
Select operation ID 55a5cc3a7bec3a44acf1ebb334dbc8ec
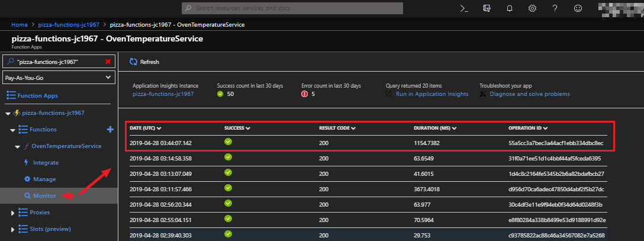pyautogui.click(x=556, y=143)
